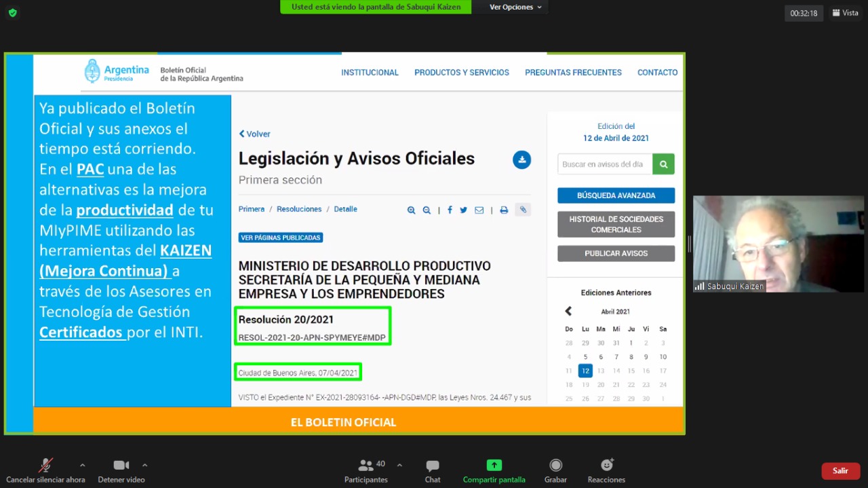Open INSTITUCIONAL menu on Boletín page

pos(370,73)
